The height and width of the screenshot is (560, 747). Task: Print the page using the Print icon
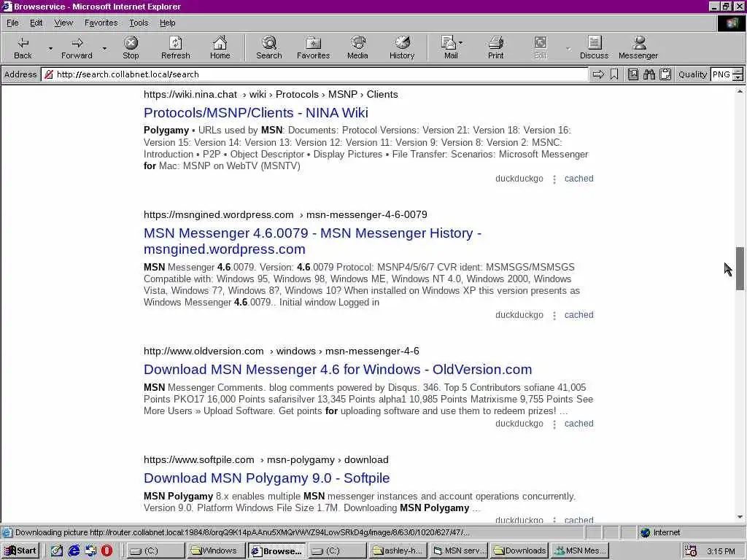[x=495, y=47]
